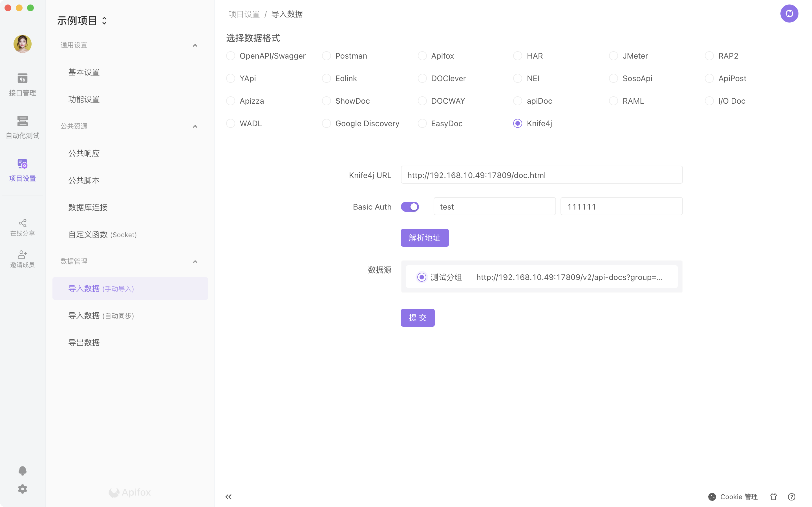Open 导入数据 (自动同步) menu item
812x507 pixels.
(101, 315)
